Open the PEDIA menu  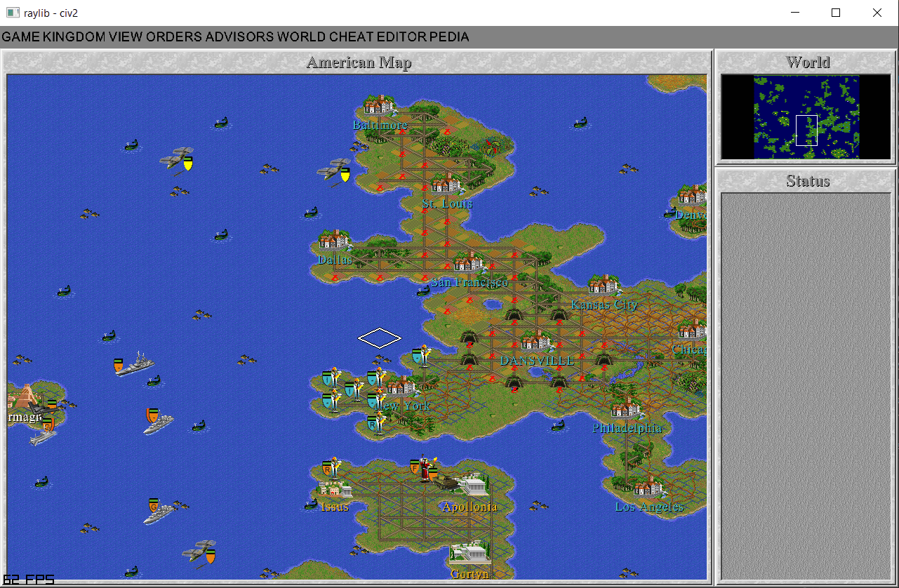449,37
